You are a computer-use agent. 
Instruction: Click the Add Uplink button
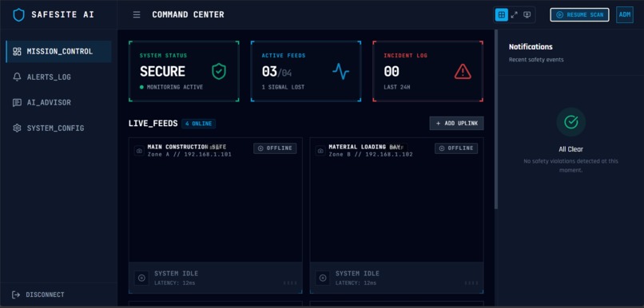[x=457, y=124]
